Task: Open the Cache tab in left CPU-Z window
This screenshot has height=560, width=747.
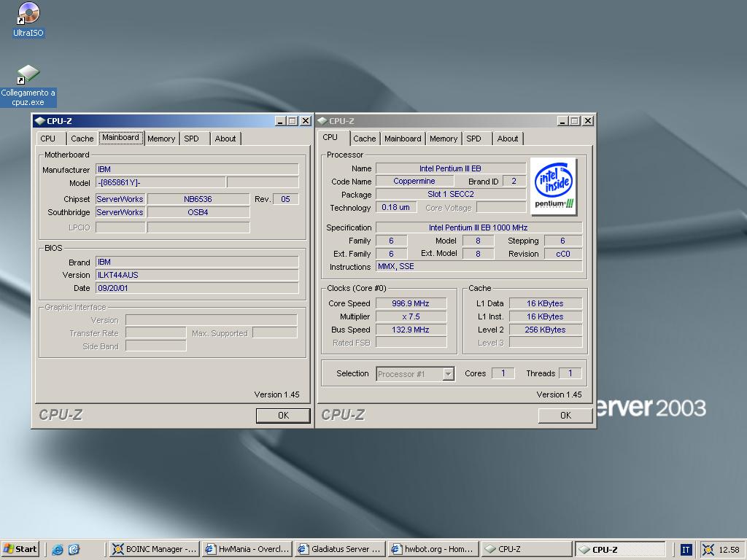Action: [x=82, y=139]
